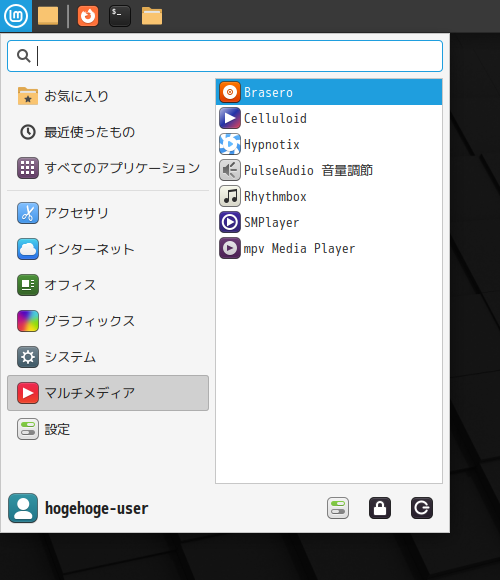Click the mpv Media Player text label

[299, 249]
